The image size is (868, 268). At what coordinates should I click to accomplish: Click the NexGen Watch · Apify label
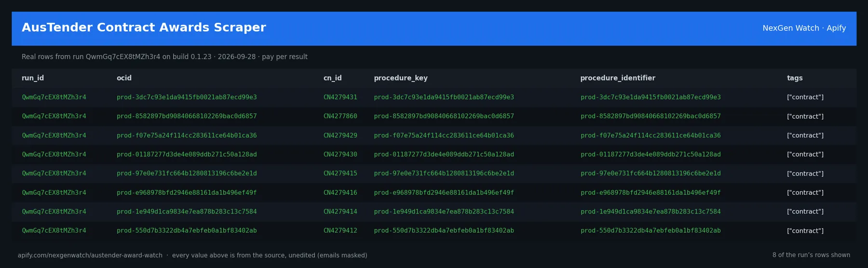point(804,28)
